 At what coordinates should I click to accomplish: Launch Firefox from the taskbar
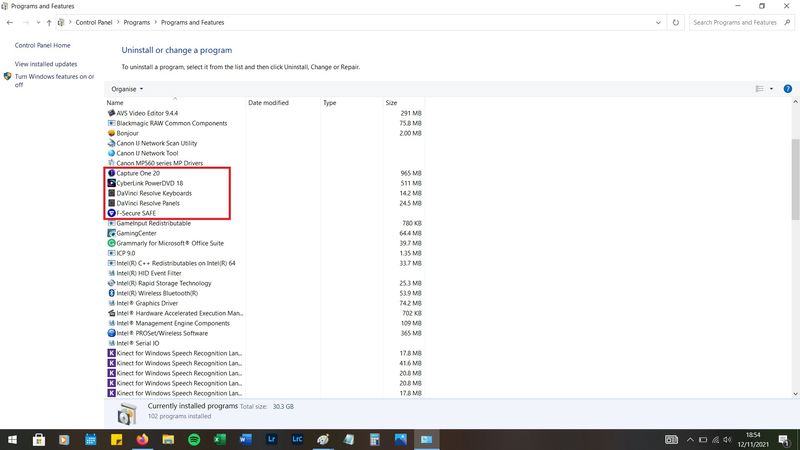(x=141, y=439)
